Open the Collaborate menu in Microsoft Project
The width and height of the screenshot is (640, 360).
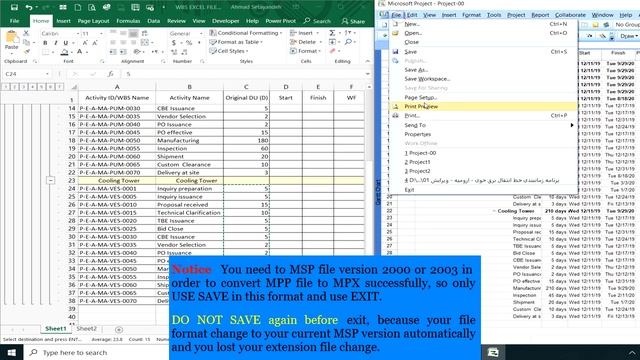coord(570,15)
